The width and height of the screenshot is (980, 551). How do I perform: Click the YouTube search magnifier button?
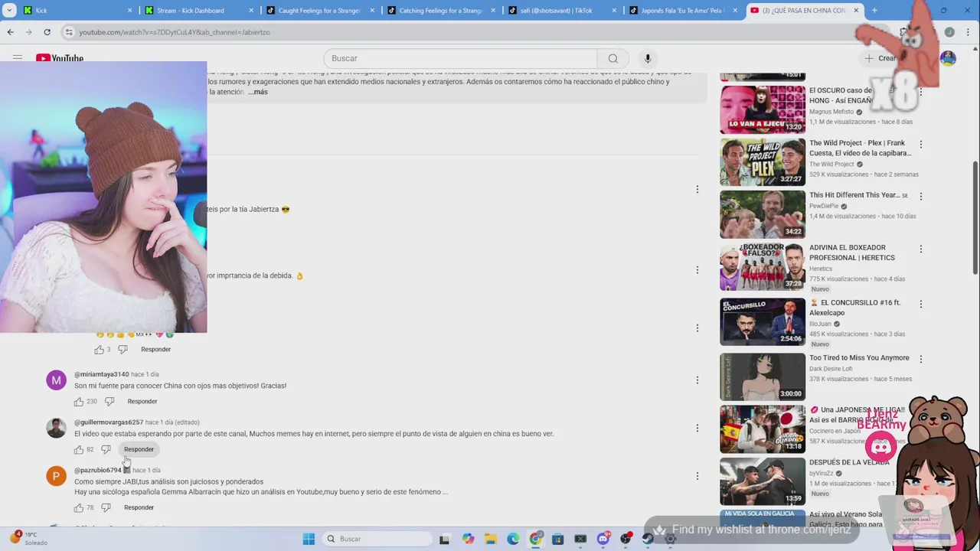pyautogui.click(x=612, y=58)
